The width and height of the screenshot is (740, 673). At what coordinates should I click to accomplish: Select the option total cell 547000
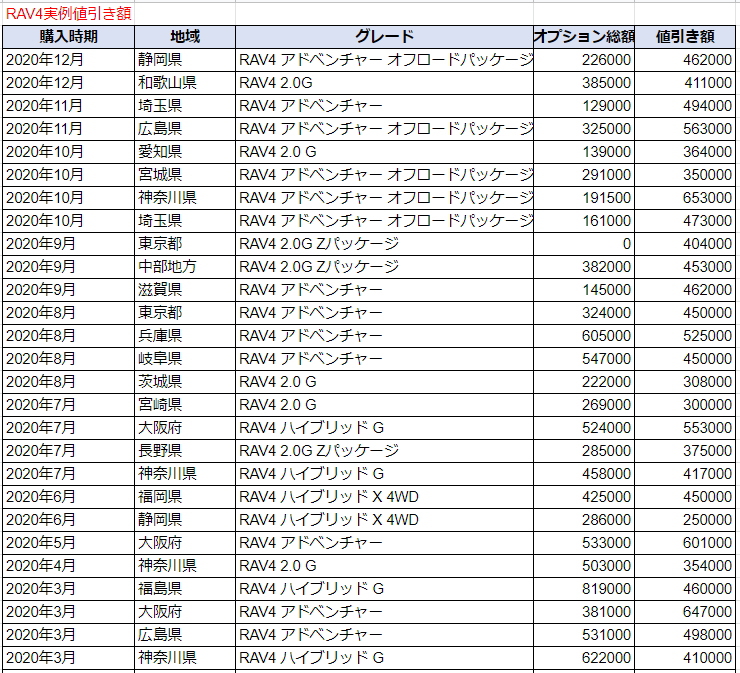(x=584, y=359)
